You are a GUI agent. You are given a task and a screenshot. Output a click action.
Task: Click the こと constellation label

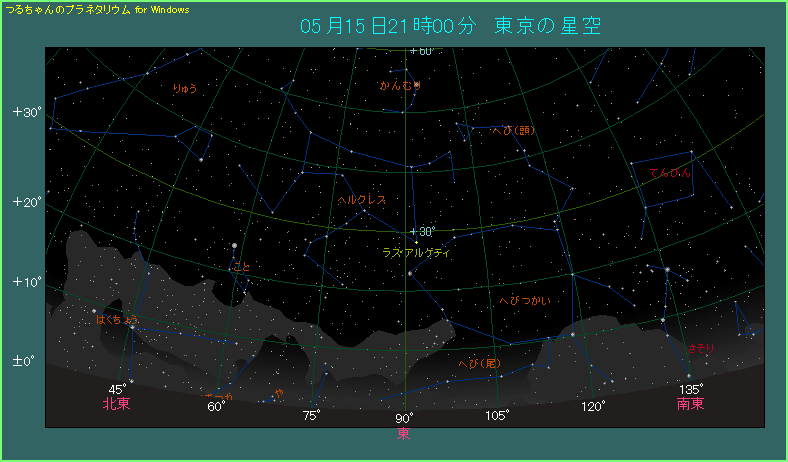click(241, 267)
